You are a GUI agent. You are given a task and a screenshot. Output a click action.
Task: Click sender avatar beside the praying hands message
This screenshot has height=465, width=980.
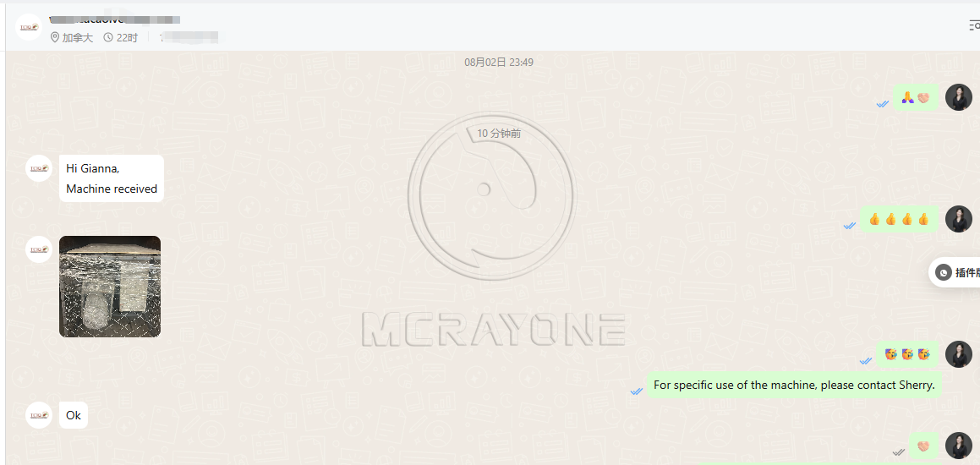tap(958, 97)
